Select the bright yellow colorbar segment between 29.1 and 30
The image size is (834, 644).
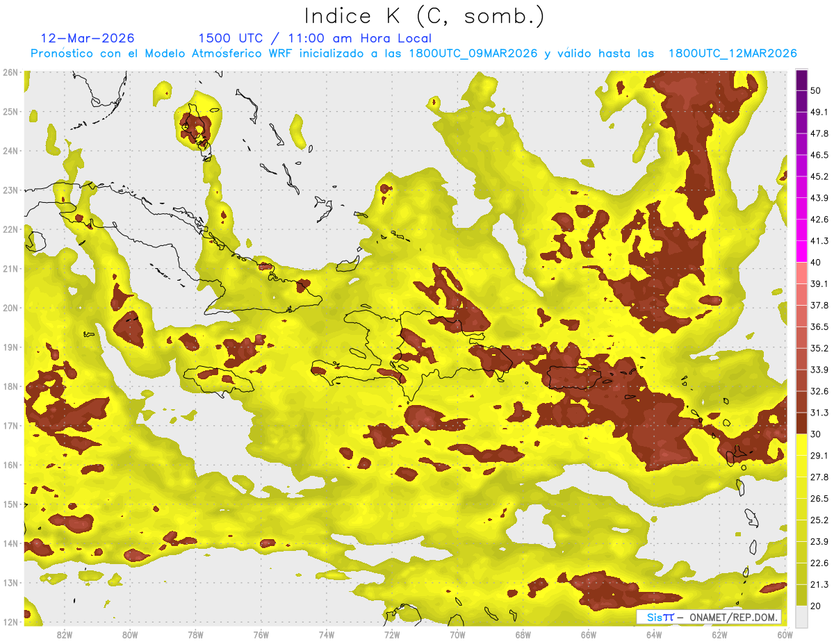pos(801,445)
